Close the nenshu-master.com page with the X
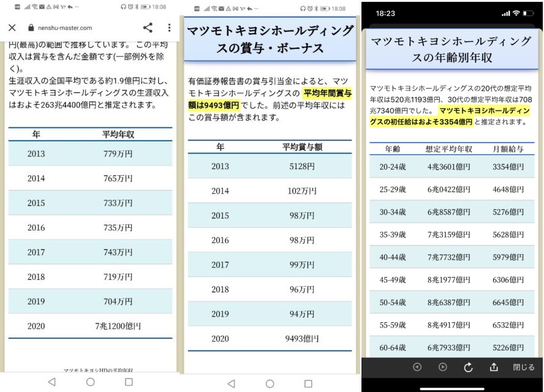 click(x=12, y=28)
